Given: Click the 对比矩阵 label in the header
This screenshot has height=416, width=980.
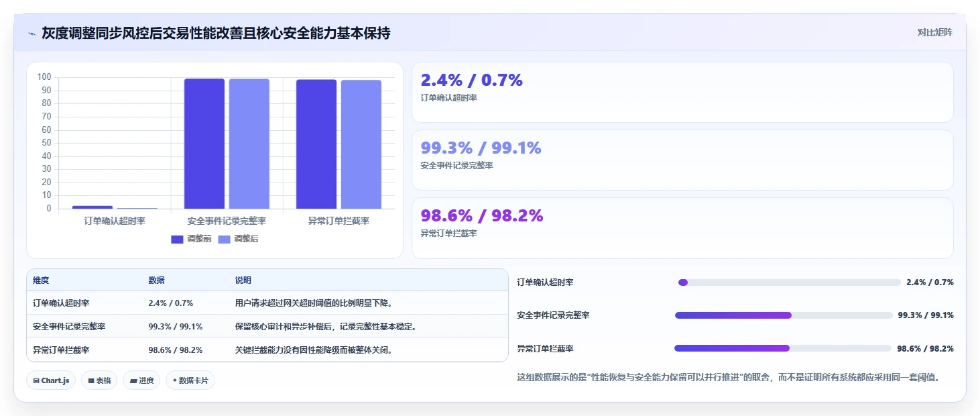Looking at the screenshot, I should 935,32.
